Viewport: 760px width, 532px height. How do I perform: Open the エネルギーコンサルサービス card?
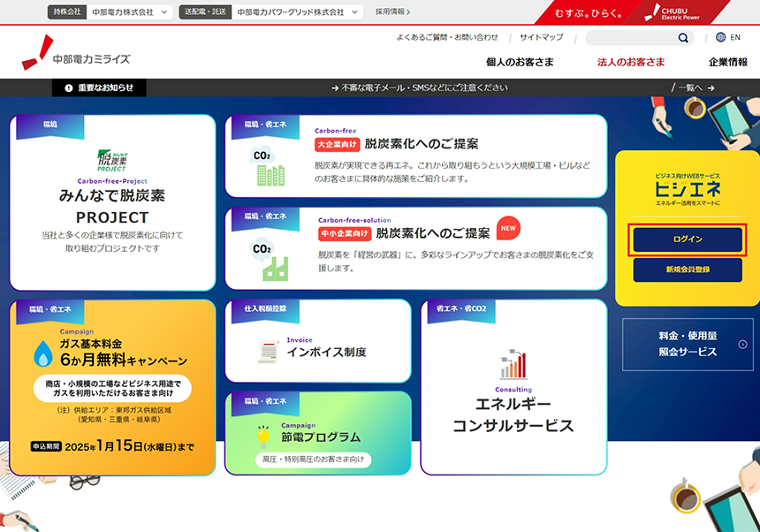point(513,387)
